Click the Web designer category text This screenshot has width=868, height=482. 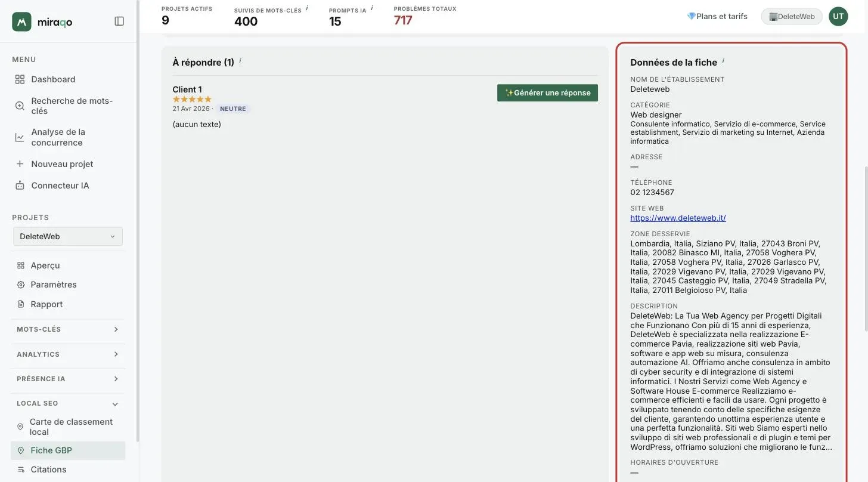[x=656, y=115]
